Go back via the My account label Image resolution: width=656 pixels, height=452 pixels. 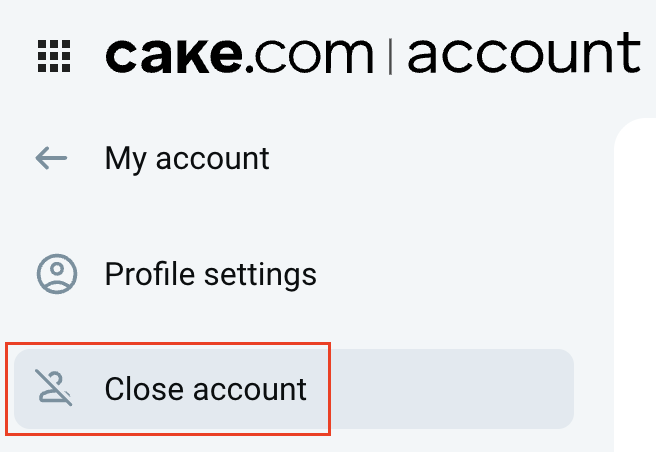tap(187, 158)
